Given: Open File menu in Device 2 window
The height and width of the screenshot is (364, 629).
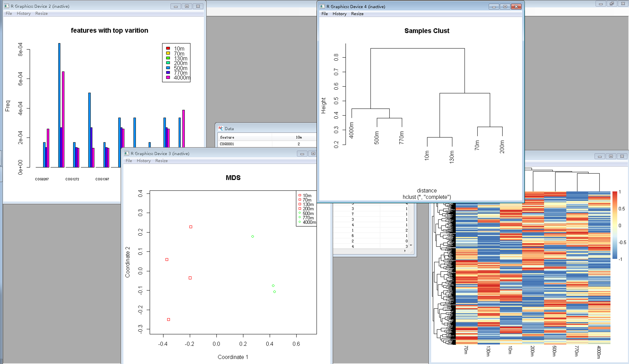Looking at the screenshot, I should click(9, 13).
